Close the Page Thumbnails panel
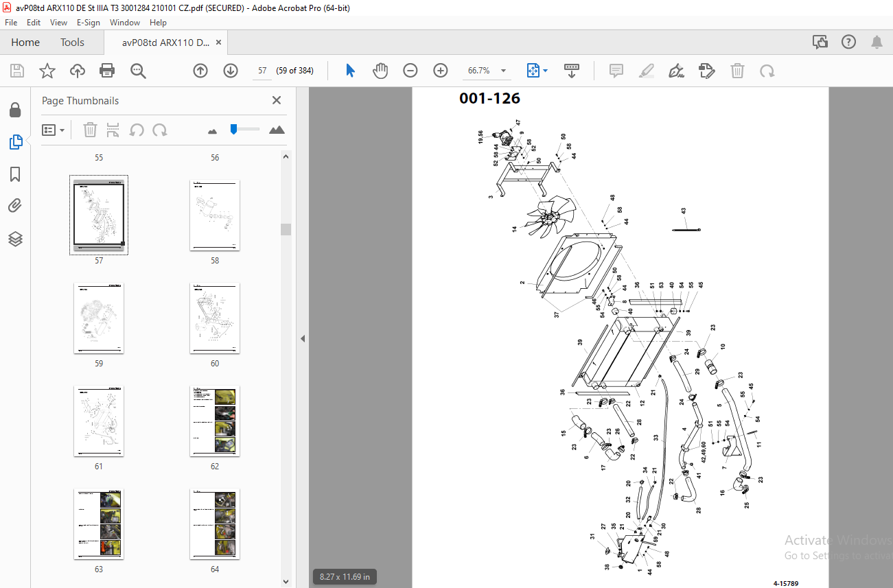Viewport: 893px width, 588px height. 277,100
